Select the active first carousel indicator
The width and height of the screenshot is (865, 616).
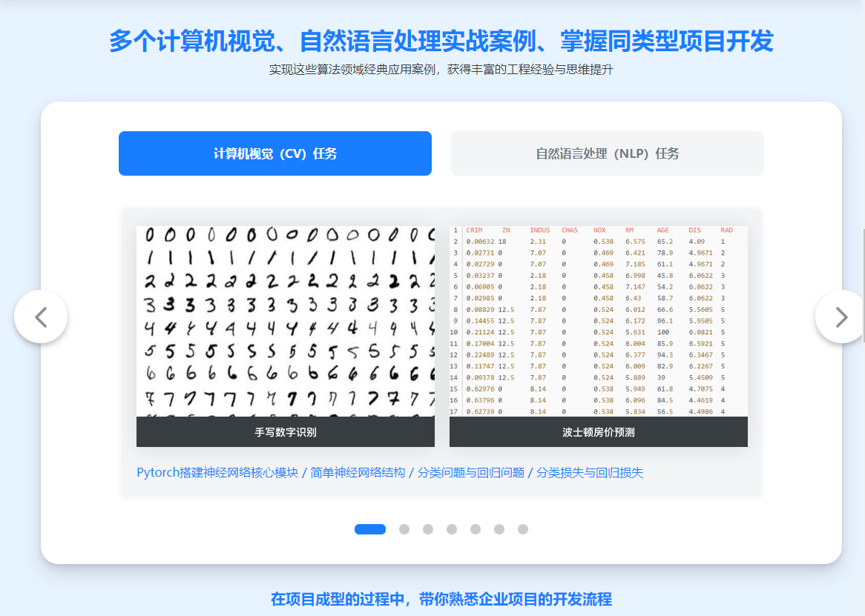[370, 529]
